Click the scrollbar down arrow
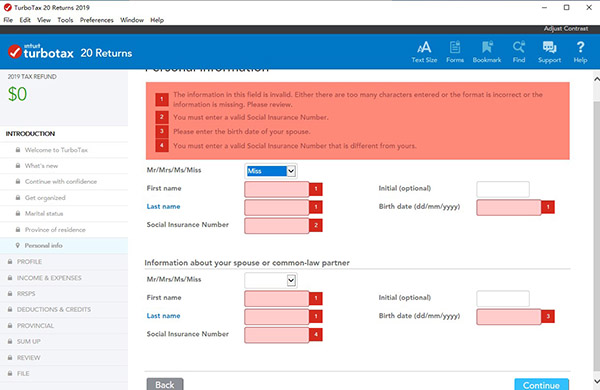Viewport: 600px width, 390px height. [x=597, y=381]
